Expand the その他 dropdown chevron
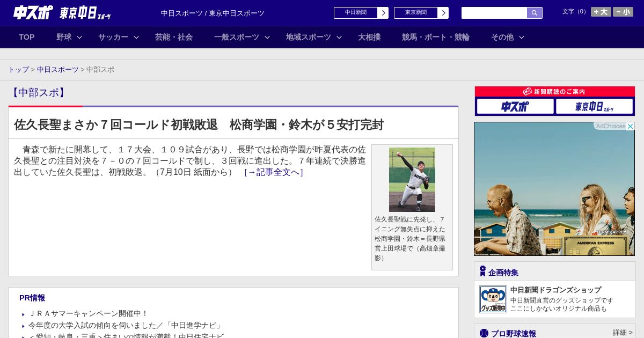The image size is (644, 338). pos(522,38)
